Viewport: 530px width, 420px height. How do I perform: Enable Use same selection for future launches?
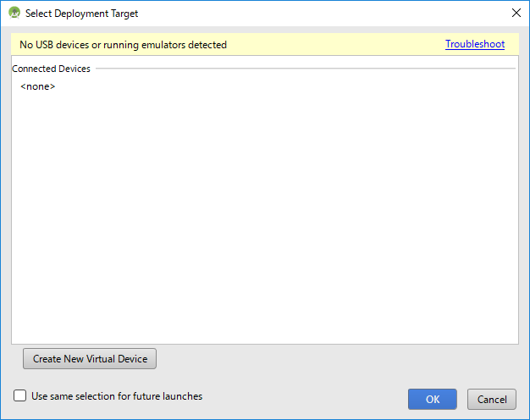pyautogui.click(x=19, y=395)
